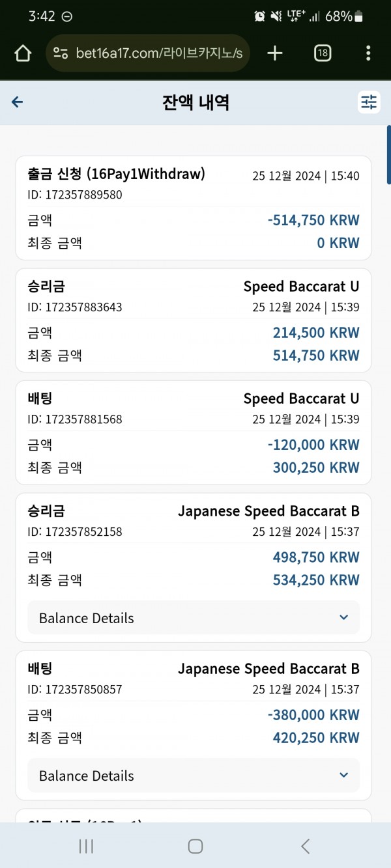The width and height of the screenshot is (391, 868).
Task: Select the -380,000 KRW betting entry
Action: tap(194, 725)
